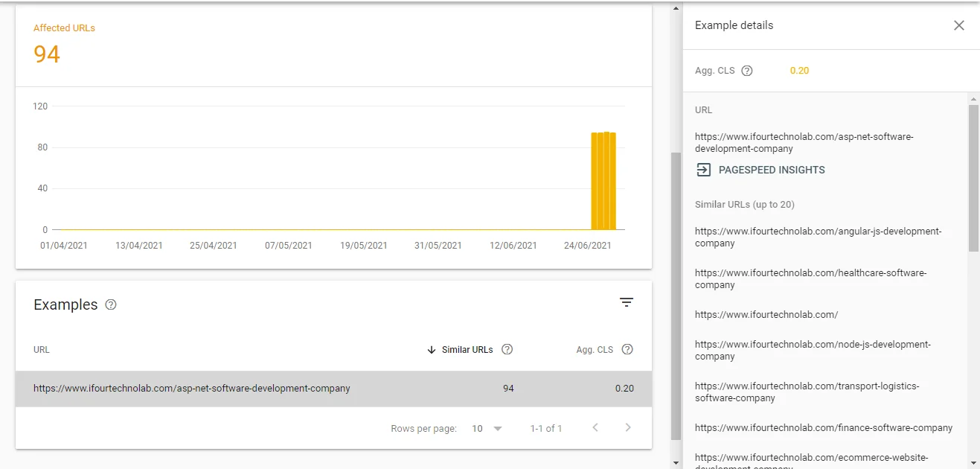The image size is (980, 469).
Task: Show help for Similar URLs column
Action: point(507,349)
